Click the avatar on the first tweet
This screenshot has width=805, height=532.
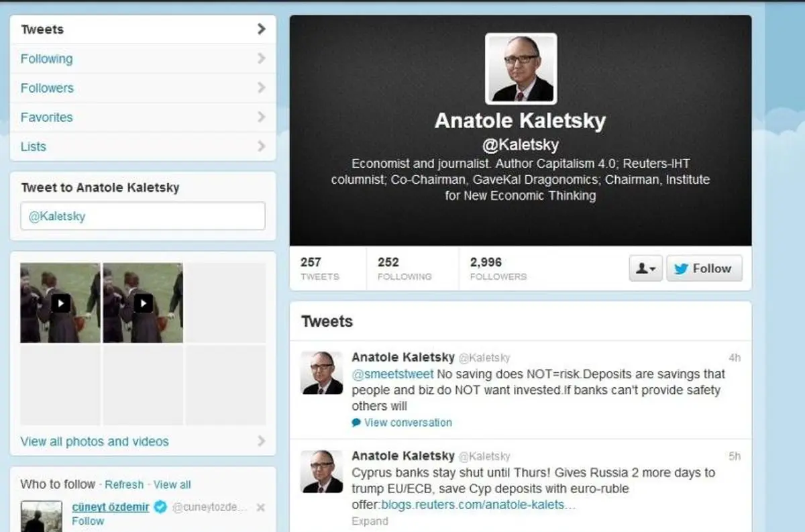point(322,372)
